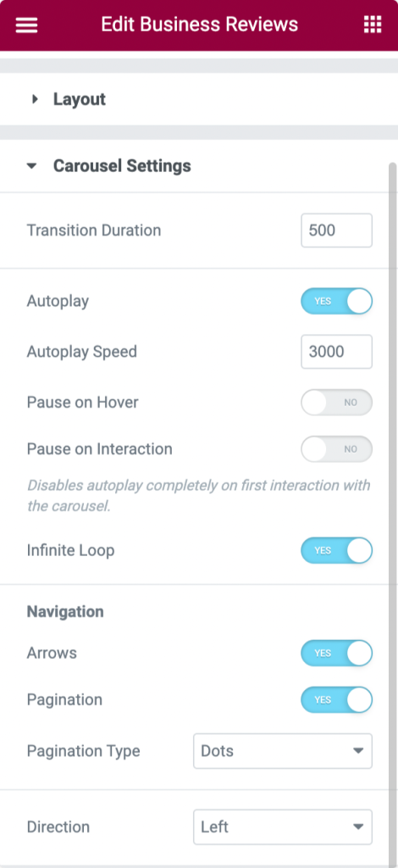
Task: Open the Direction dropdown
Action: click(283, 827)
